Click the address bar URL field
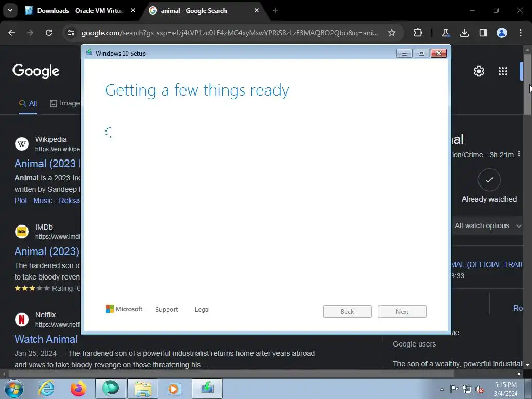This screenshot has width=532, height=399. coord(230,33)
